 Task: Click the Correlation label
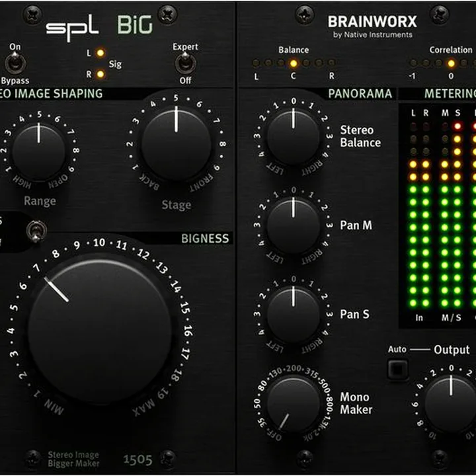coord(451,50)
